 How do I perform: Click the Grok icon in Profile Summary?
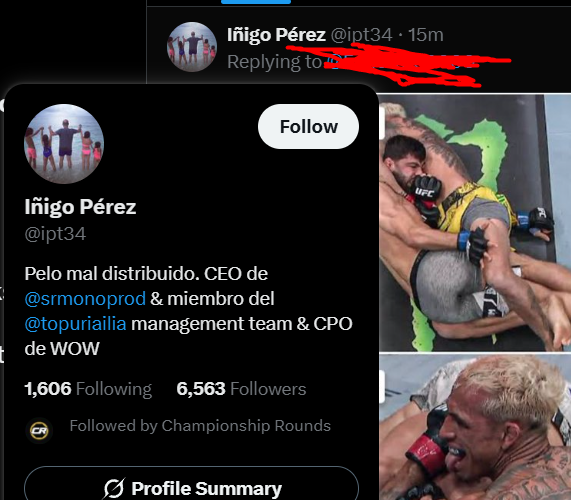(114, 488)
